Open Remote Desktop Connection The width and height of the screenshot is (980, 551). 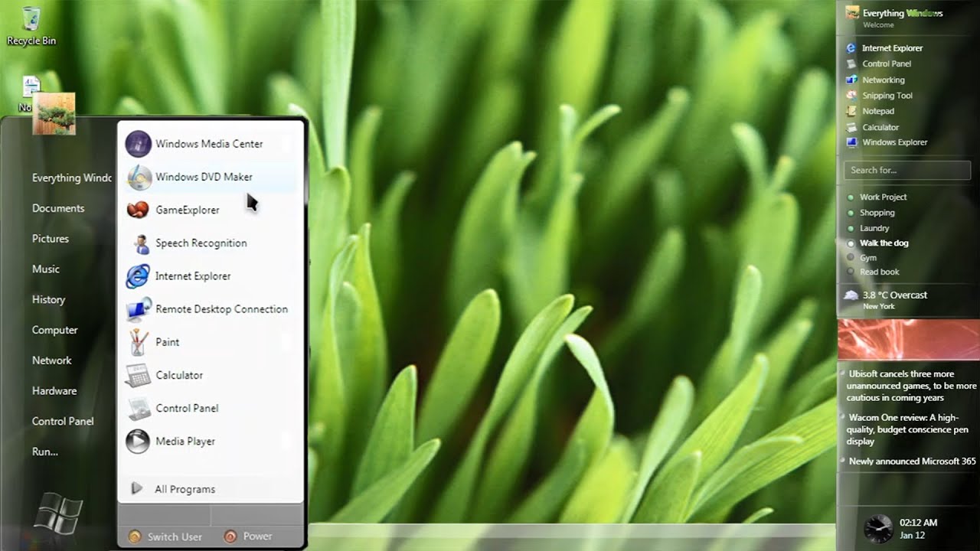[210, 309]
